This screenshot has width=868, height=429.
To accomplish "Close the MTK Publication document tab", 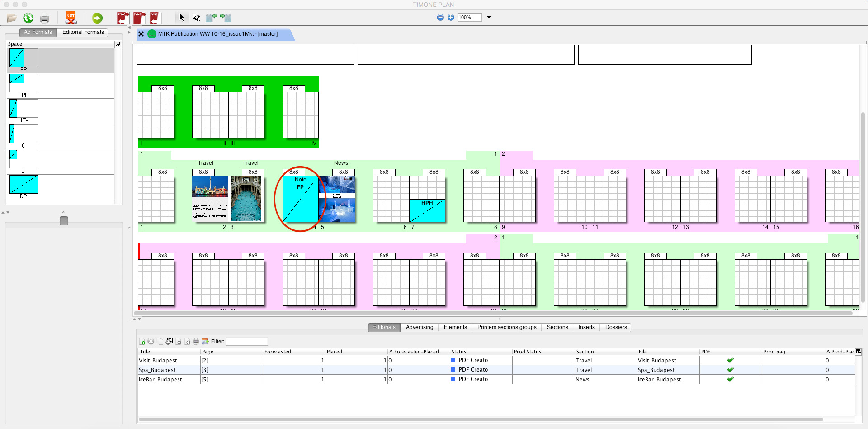I will (x=141, y=34).
